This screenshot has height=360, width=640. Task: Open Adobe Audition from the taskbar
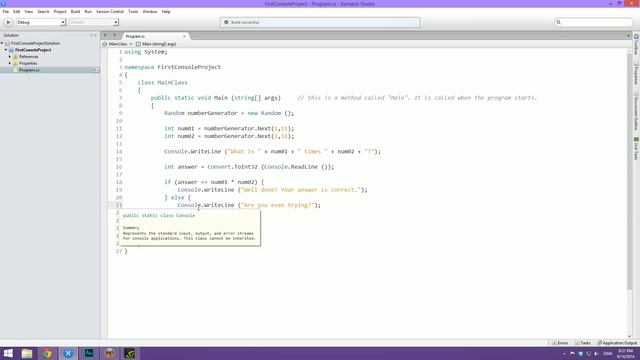89,353
